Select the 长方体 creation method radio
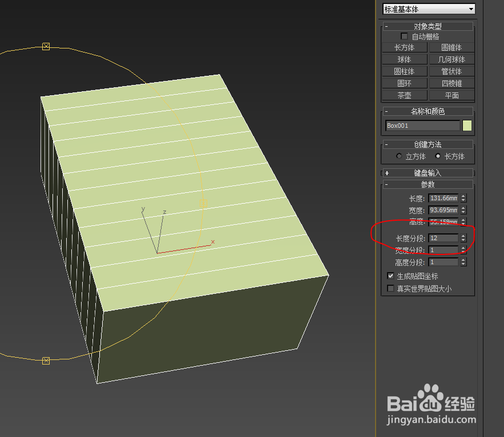 [437, 156]
